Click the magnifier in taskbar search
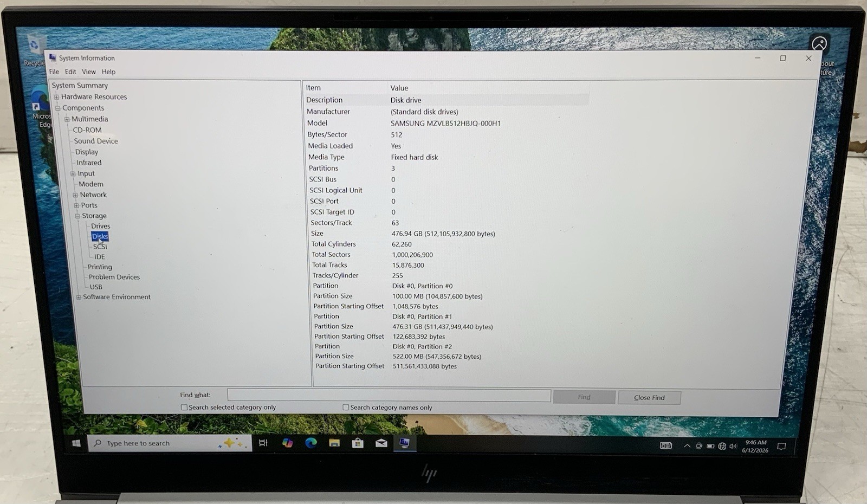867x504 pixels. (x=98, y=443)
